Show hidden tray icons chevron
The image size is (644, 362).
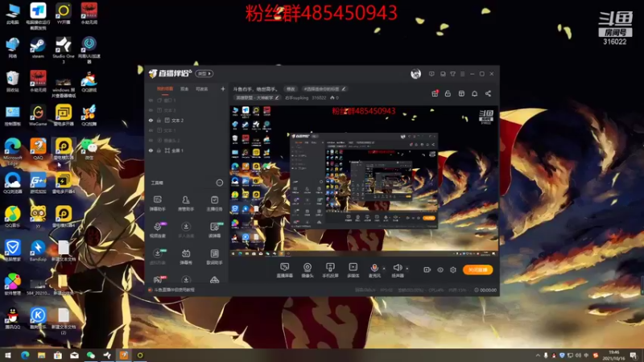pos(538,356)
